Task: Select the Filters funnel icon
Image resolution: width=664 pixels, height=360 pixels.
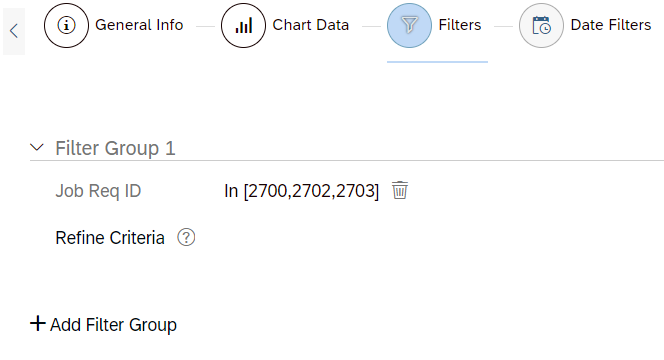Action: click(409, 25)
